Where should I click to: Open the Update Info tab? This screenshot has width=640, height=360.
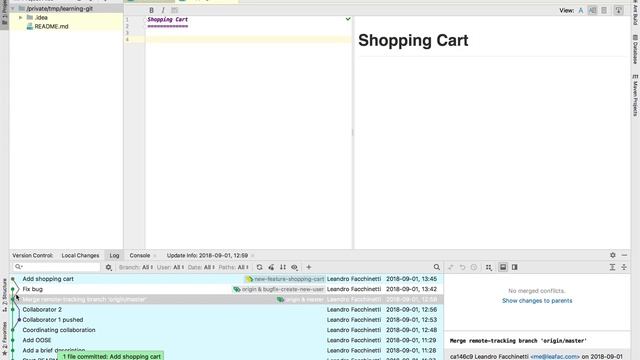pos(207,256)
